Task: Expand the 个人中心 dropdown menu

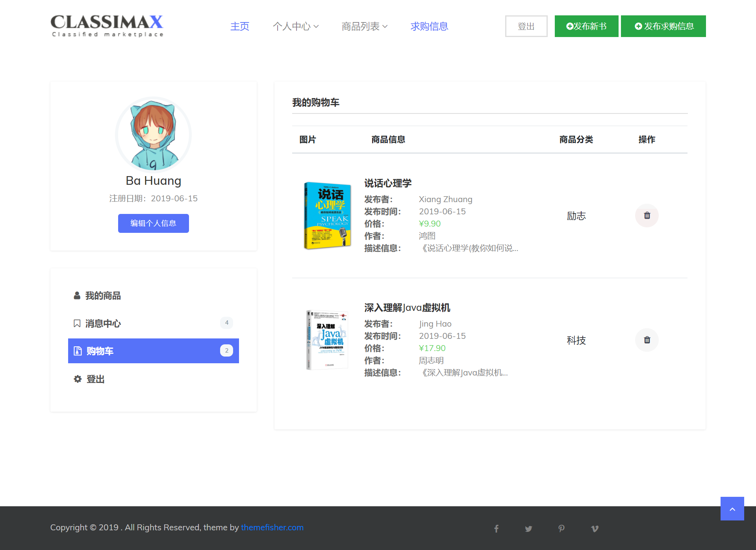Action: coord(295,26)
